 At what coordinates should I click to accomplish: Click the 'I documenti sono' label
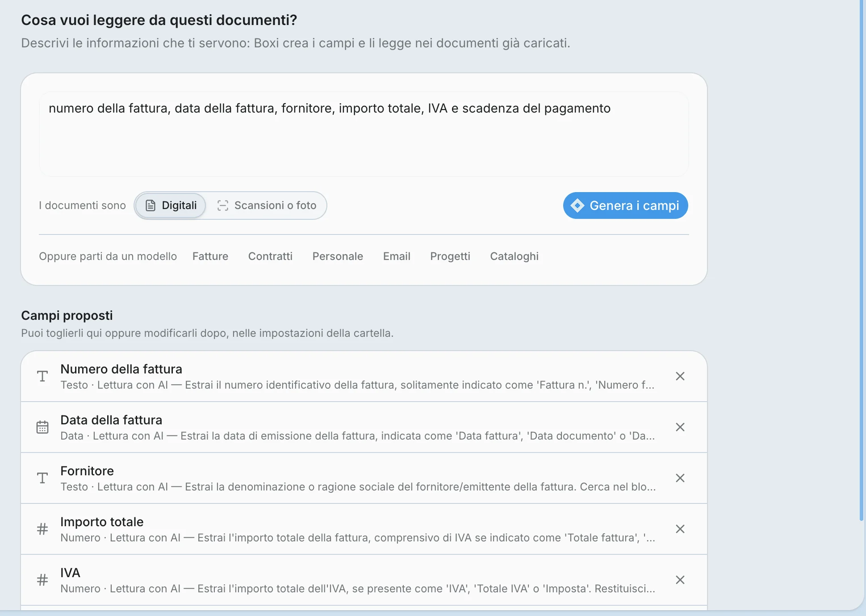[82, 205]
